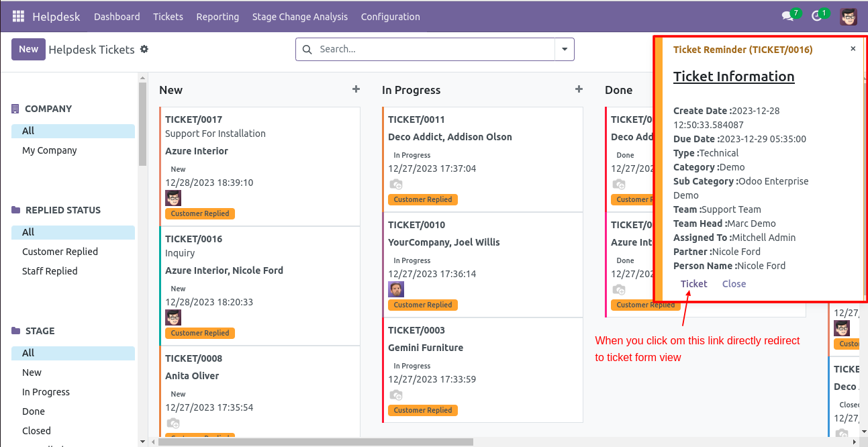
Task: Add a ticket using the New column plus
Action: coord(356,89)
